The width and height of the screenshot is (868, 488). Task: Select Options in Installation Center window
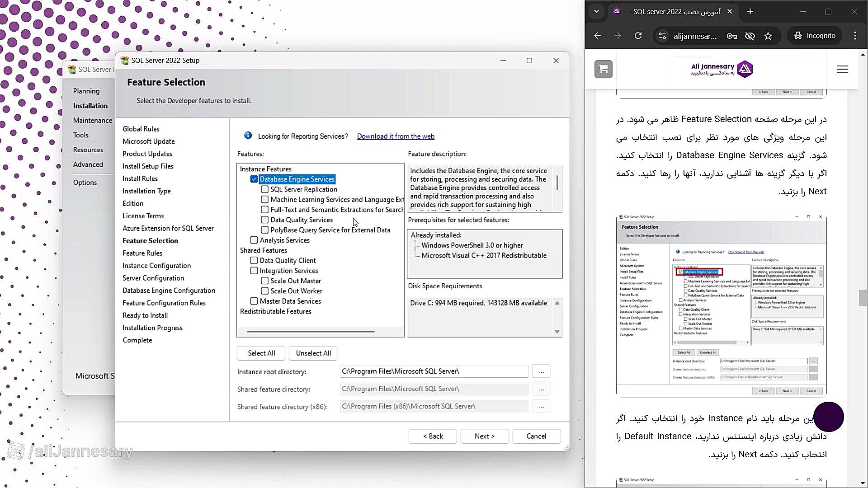point(85,183)
